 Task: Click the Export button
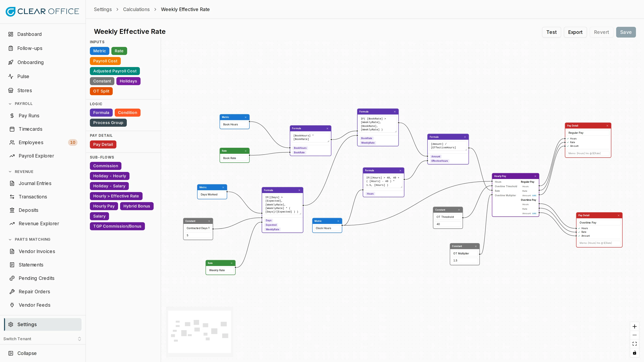pyautogui.click(x=575, y=32)
